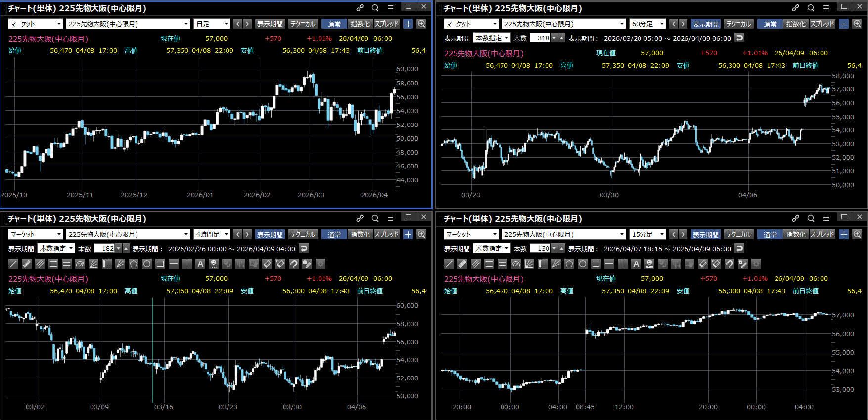Open the hamburger menu in 日足 chart
868x420 pixels.
tap(390, 8)
